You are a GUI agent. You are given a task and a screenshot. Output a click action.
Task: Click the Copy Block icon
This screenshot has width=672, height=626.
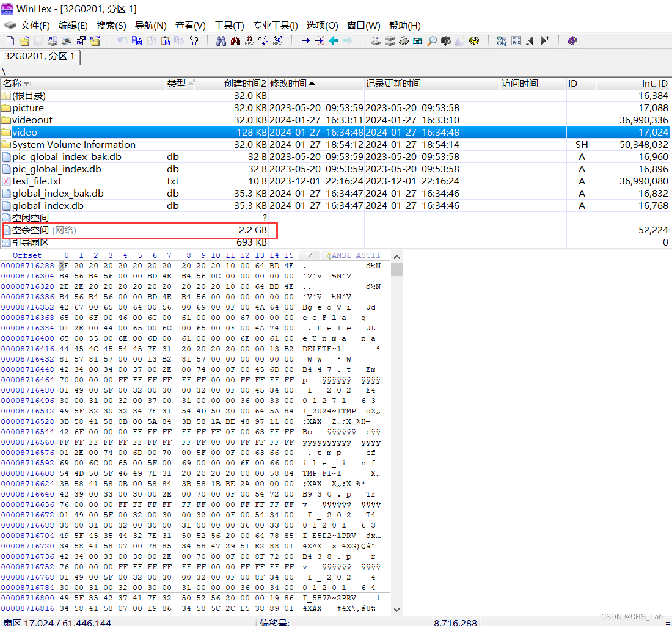tap(137, 41)
